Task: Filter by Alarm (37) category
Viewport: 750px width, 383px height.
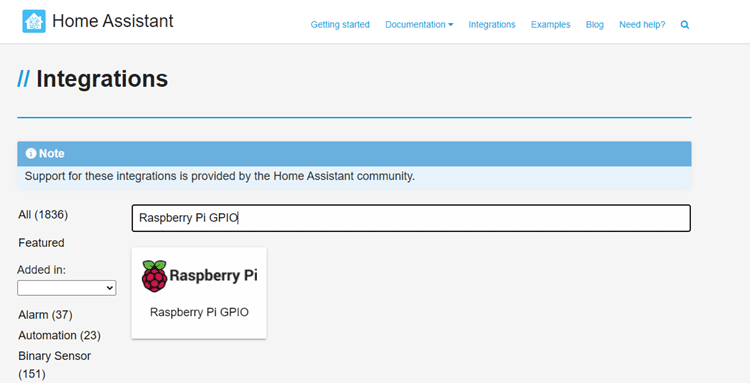Action: 45,315
